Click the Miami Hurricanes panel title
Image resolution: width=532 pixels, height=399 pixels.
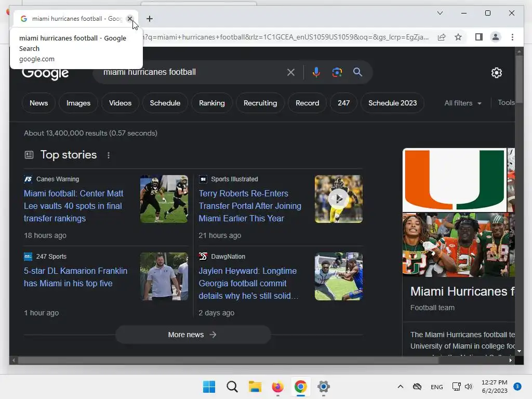click(x=462, y=291)
